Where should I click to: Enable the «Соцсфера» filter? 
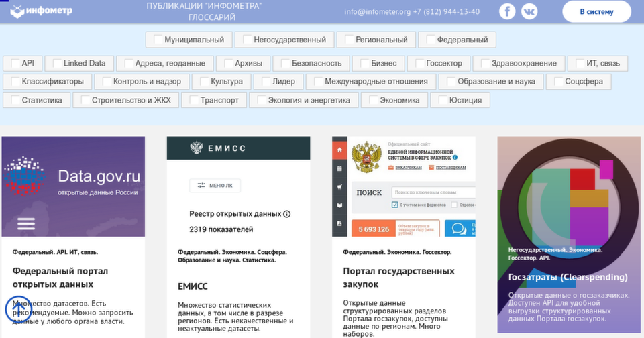(559, 81)
